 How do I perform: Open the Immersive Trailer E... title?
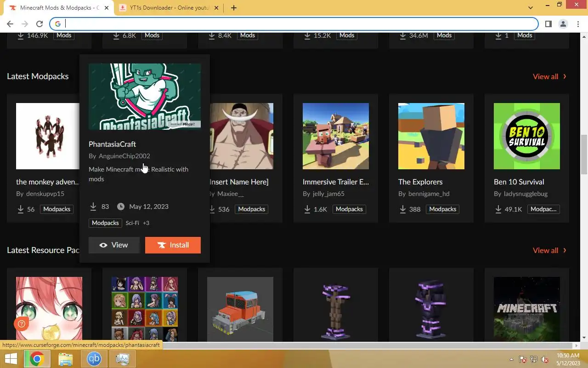[336, 182]
